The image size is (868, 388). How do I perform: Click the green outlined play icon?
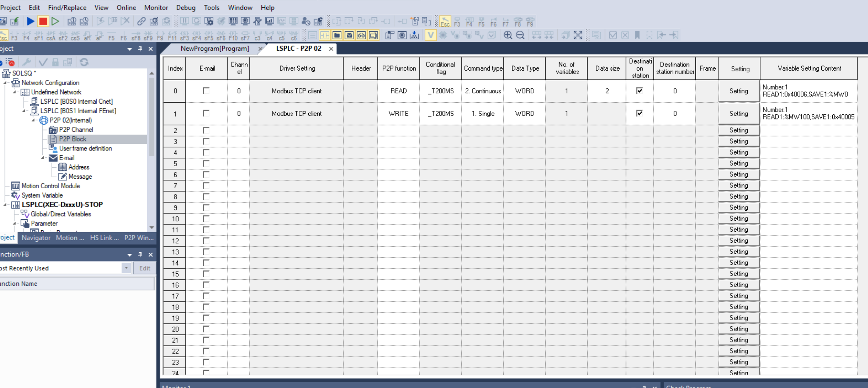pyautogui.click(x=55, y=21)
